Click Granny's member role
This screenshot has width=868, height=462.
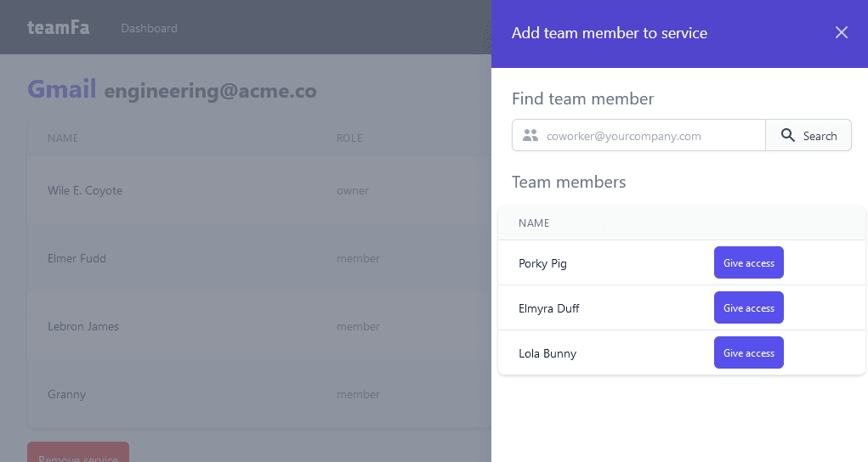pos(358,395)
